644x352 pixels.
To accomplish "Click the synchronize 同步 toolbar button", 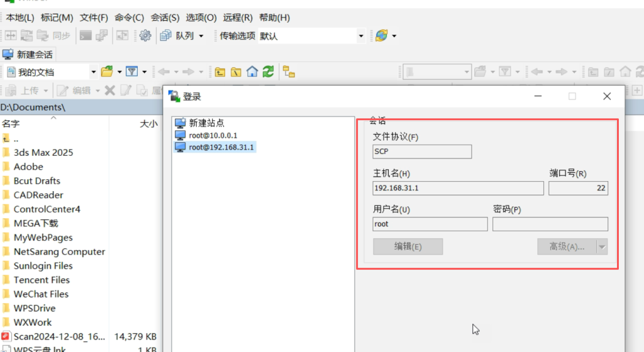I will [53, 36].
